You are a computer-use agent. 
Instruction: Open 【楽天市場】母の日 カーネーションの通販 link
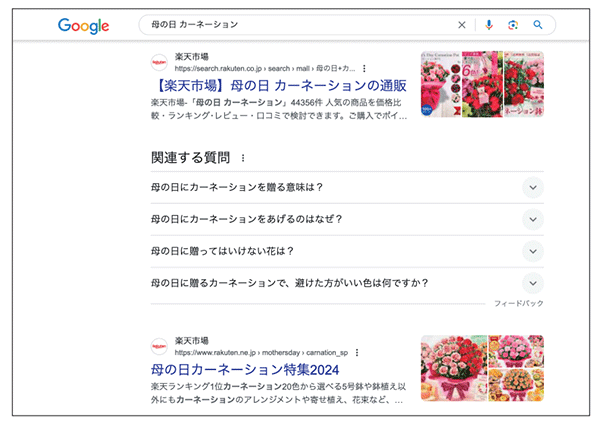coord(280,86)
